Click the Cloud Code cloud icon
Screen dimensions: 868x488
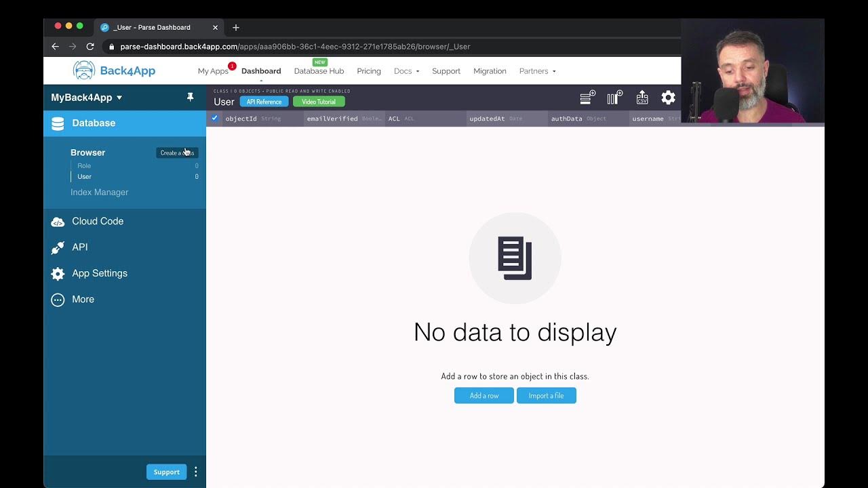pos(58,222)
